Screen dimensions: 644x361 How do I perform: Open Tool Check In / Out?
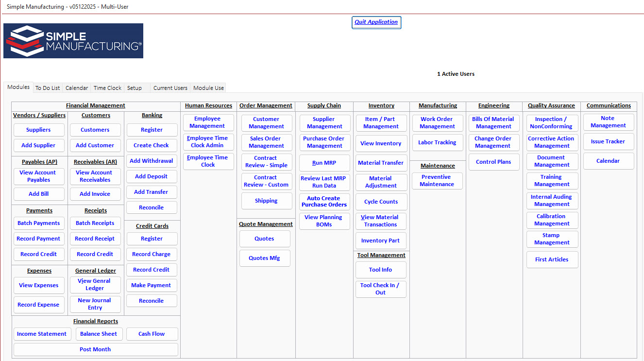[x=381, y=289]
